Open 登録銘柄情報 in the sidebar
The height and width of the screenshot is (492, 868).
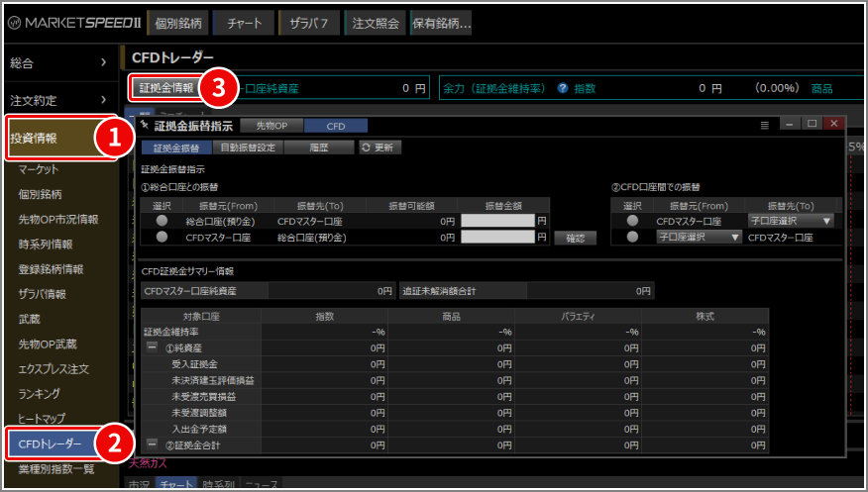tap(51, 269)
